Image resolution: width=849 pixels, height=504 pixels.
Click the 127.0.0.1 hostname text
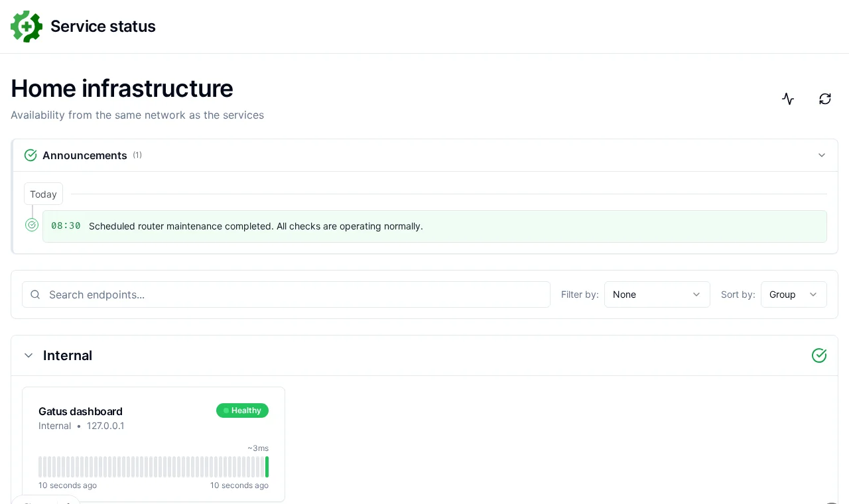(x=105, y=426)
